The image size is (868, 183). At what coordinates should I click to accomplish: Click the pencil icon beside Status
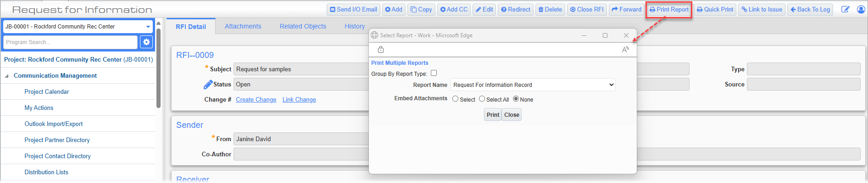click(x=208, y=85)
